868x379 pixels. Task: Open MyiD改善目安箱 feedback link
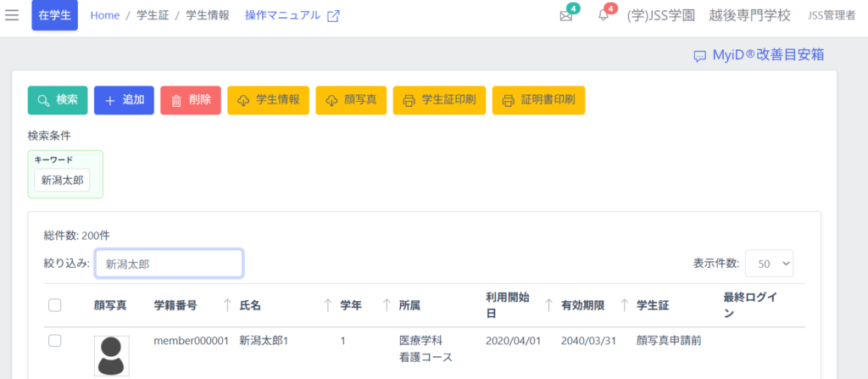(x=759, y=55)
